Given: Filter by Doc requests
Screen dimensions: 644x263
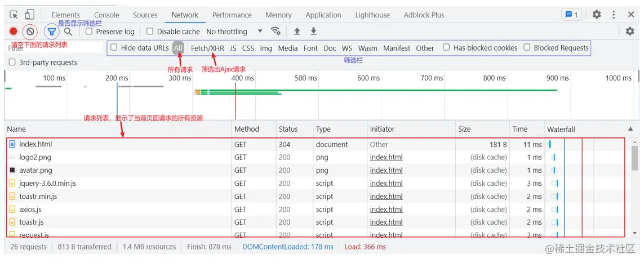Looking at the screenshot, I should tap(330, 48).
